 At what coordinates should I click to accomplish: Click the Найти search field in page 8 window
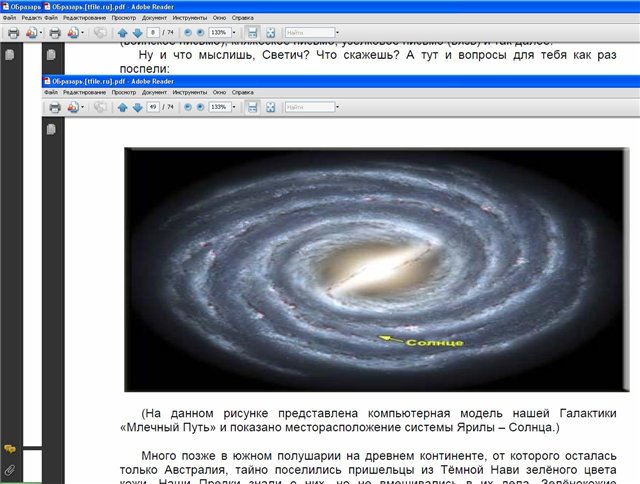pyautogui.click(x=310, y=32)
